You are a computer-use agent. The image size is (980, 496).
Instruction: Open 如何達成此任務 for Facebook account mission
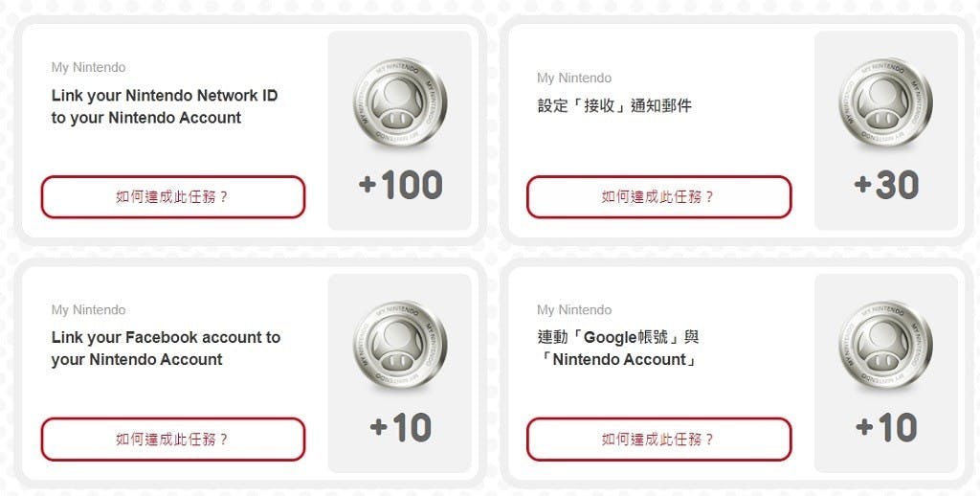[173, 440]
